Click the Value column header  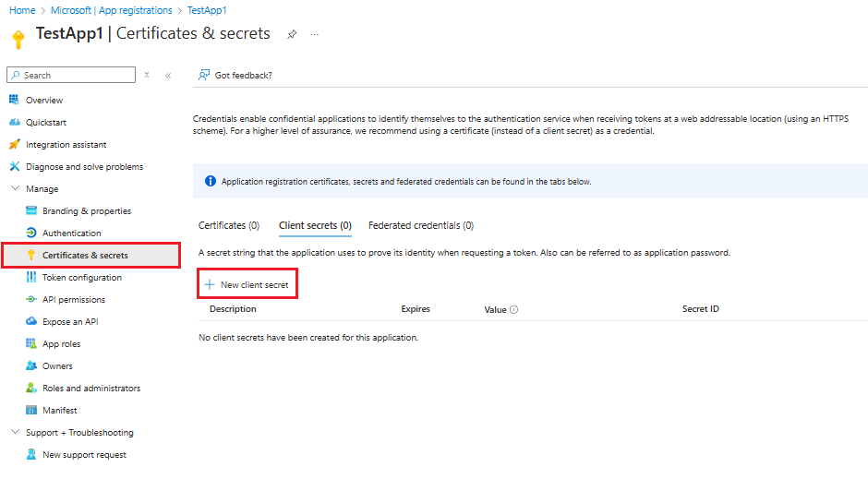point(495,310)
